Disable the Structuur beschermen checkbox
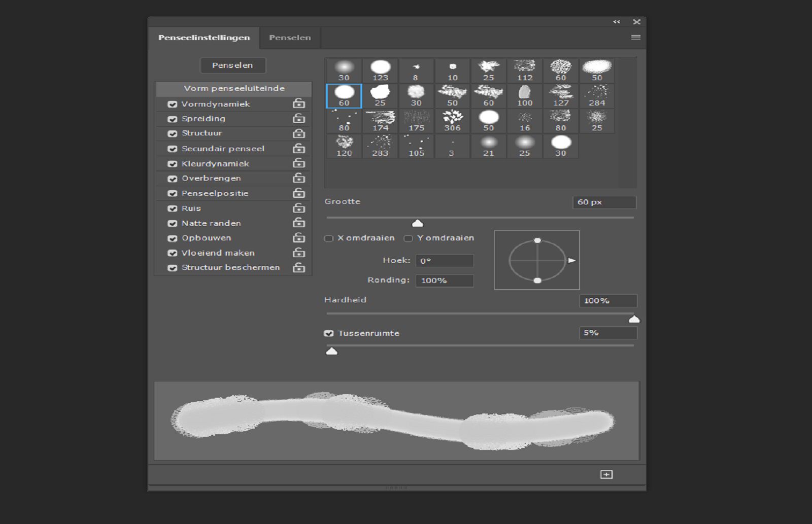812x524 pixels. [x=173, y=268]
